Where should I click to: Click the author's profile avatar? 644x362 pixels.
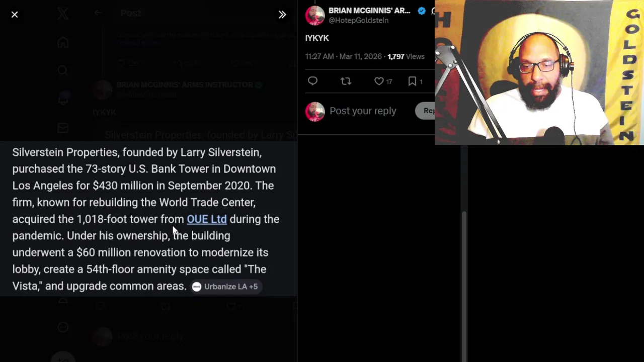(315, 15)
